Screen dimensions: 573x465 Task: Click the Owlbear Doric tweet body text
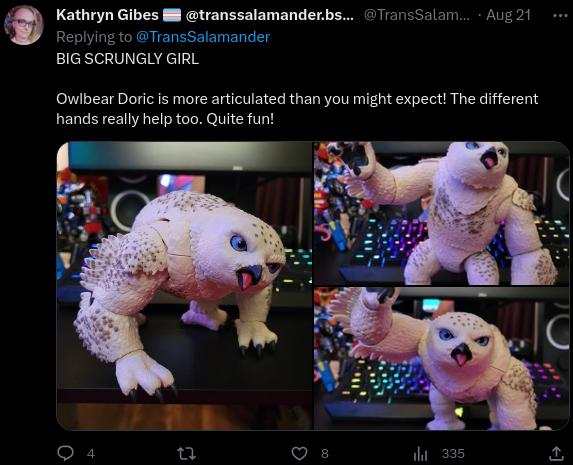point(297,109)
